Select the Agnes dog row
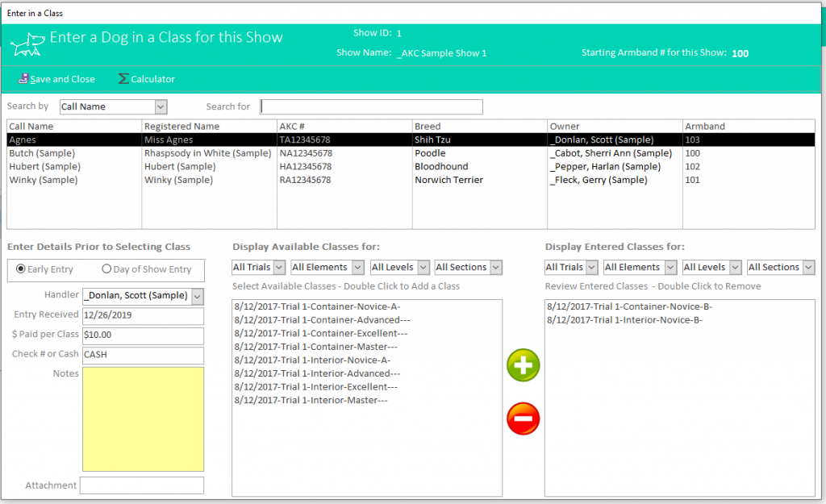Screen dimensions: 826x504 411,140
